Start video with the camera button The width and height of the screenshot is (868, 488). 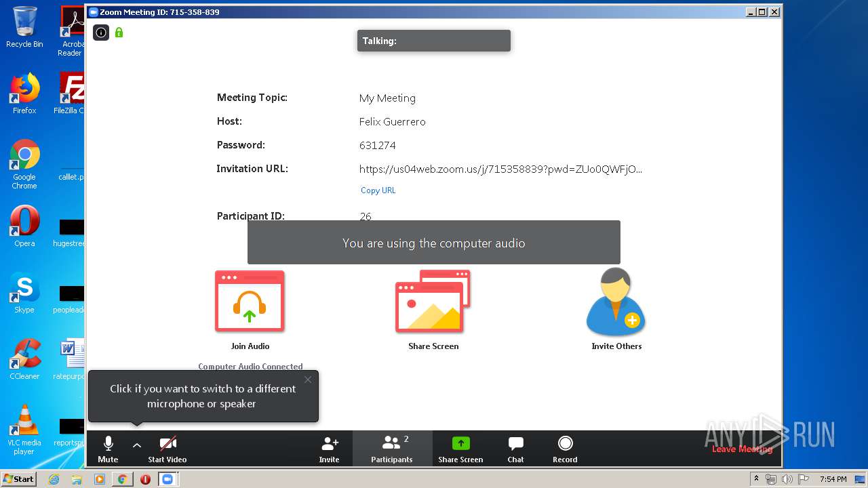tap(167, 449)
